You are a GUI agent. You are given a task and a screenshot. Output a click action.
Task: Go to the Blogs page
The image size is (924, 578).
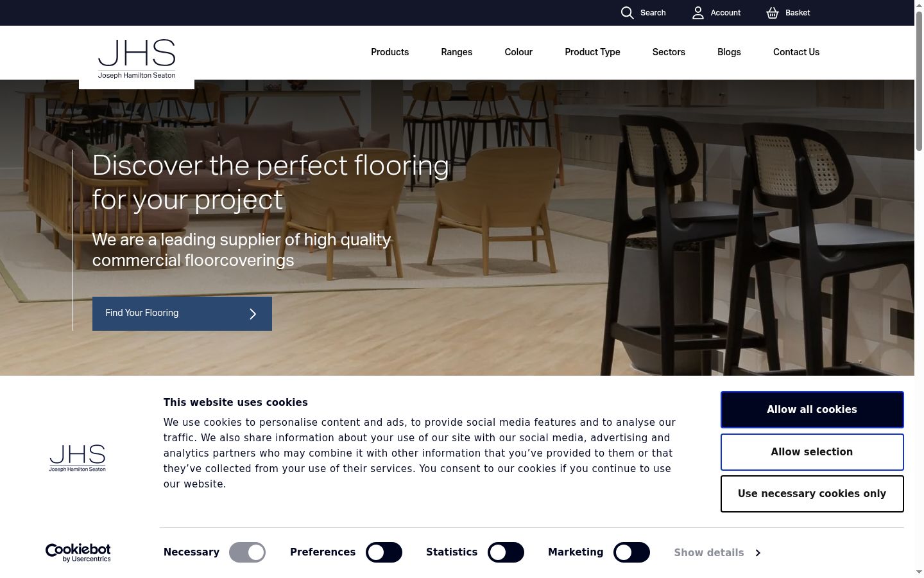pyautogui.click(x=729, y=52)
